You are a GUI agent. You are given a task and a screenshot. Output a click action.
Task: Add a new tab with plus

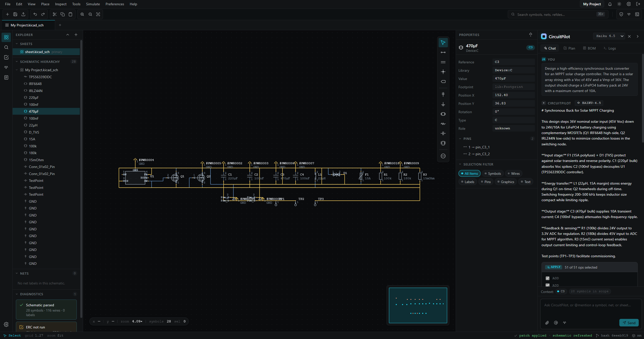point(60,25)
